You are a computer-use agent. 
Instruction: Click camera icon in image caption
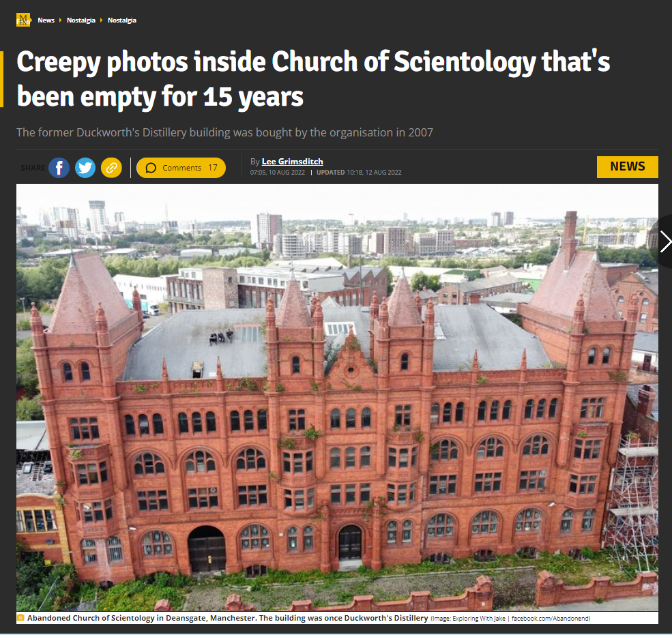coord(20,617)
